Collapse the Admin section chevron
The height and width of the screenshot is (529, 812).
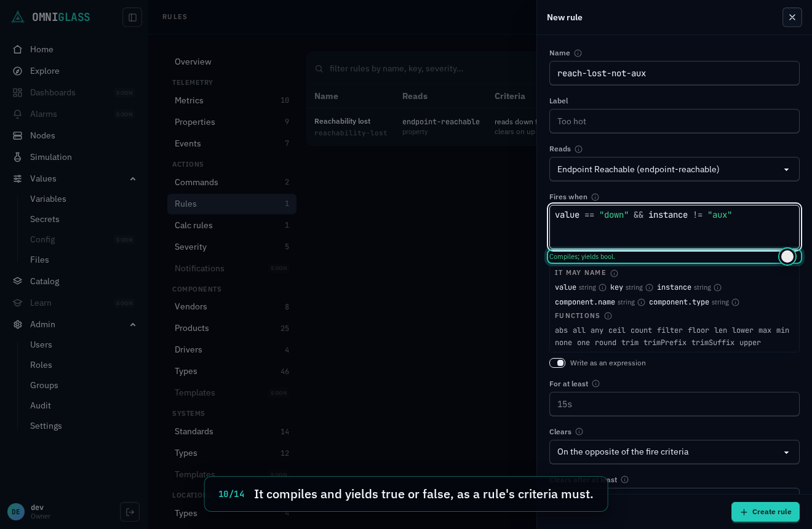coord(133,324)
